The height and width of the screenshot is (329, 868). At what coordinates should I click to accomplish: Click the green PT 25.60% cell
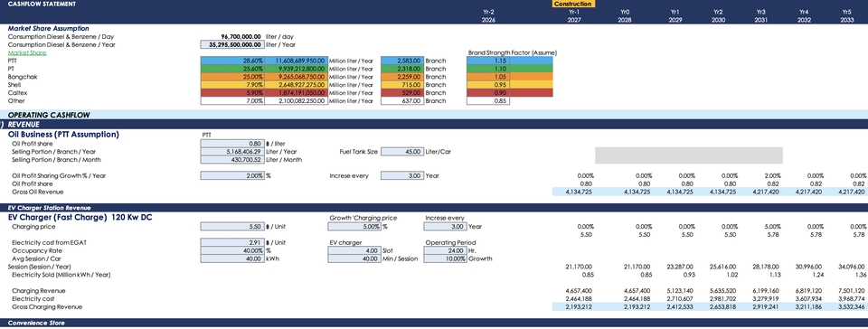click(x=232, y=69)
